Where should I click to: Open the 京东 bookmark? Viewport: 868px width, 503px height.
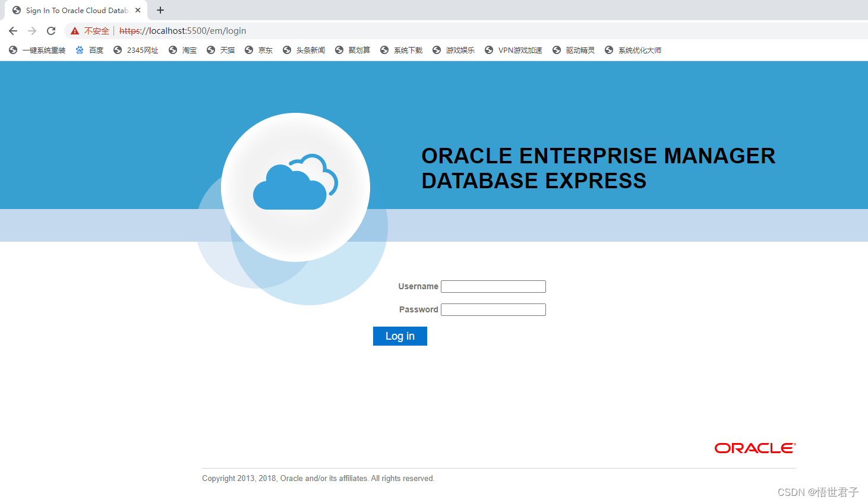tap(258, 50)
